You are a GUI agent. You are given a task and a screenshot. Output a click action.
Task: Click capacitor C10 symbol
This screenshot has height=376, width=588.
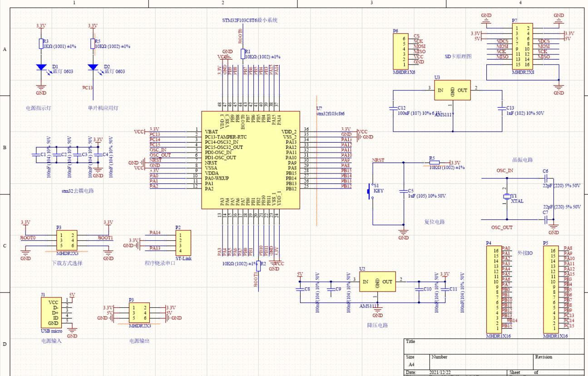(x=419, y=289)
